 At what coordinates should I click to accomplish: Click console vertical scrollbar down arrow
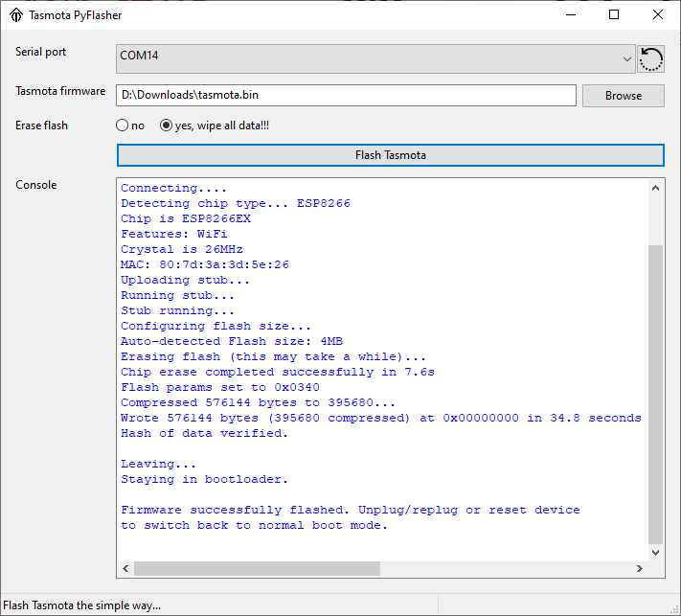(x=656, y=553)
